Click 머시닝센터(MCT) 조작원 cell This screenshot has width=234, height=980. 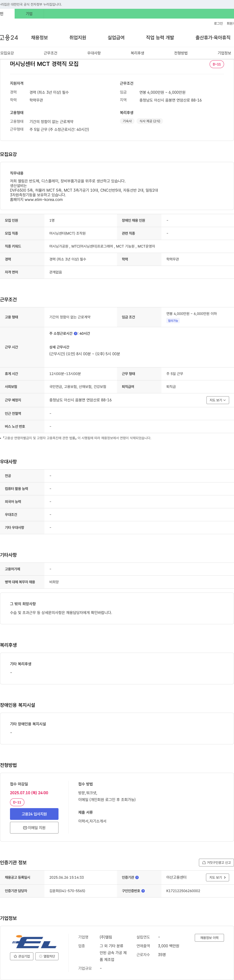click(x=67, y=233)
